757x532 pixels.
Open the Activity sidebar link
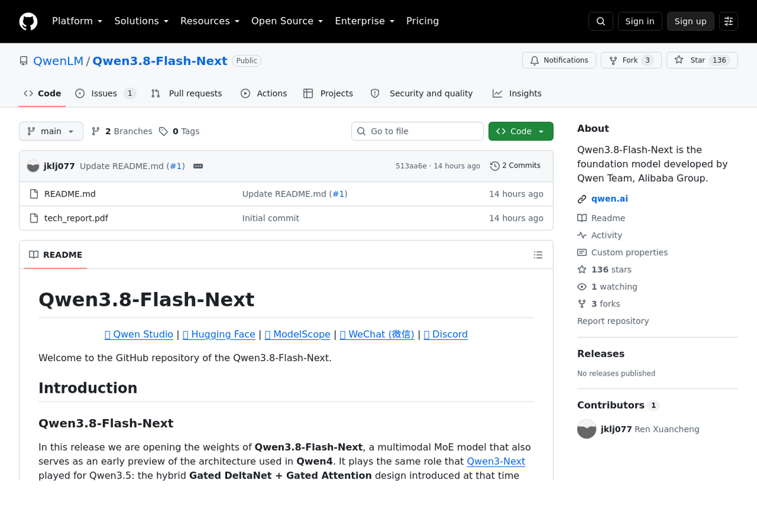[600, 235]
